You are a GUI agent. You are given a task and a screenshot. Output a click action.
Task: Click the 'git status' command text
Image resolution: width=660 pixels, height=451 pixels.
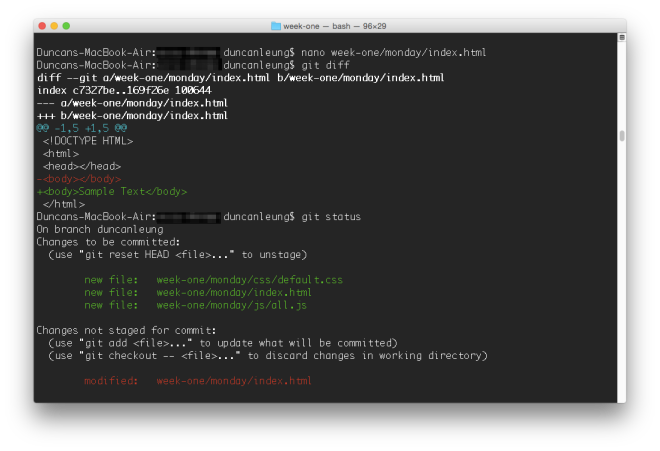click(x=331, y=217)
